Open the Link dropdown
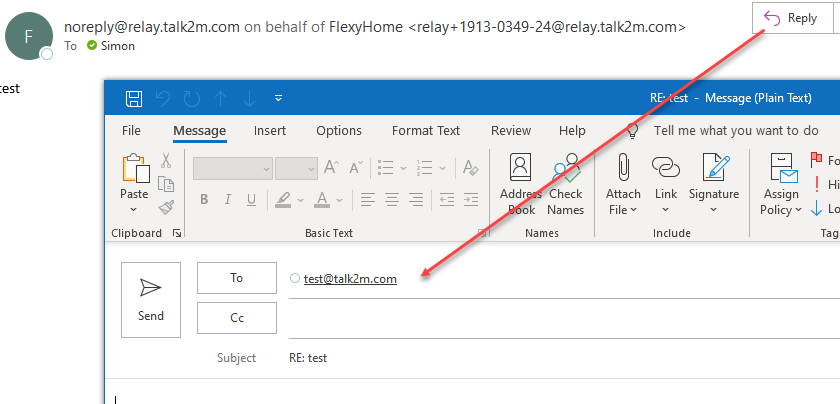Screen dimensions: 840x404 tap(666, 184)
